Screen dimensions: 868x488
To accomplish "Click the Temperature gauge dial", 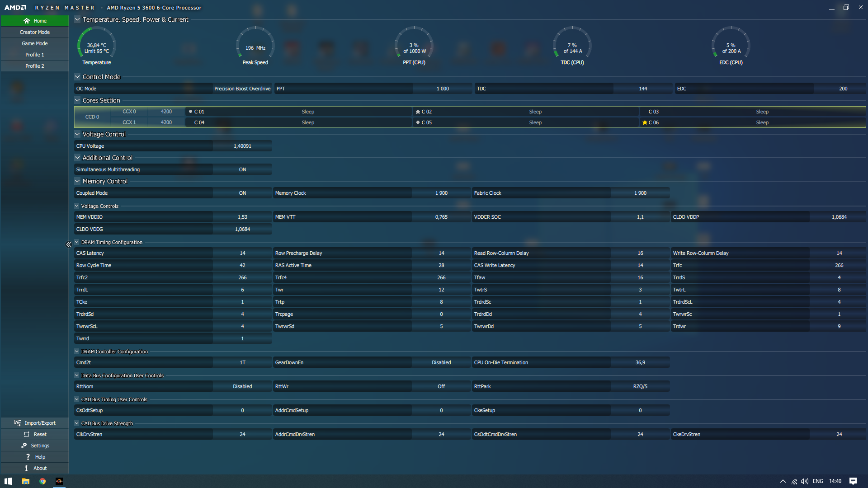I will tap(97, 45).
